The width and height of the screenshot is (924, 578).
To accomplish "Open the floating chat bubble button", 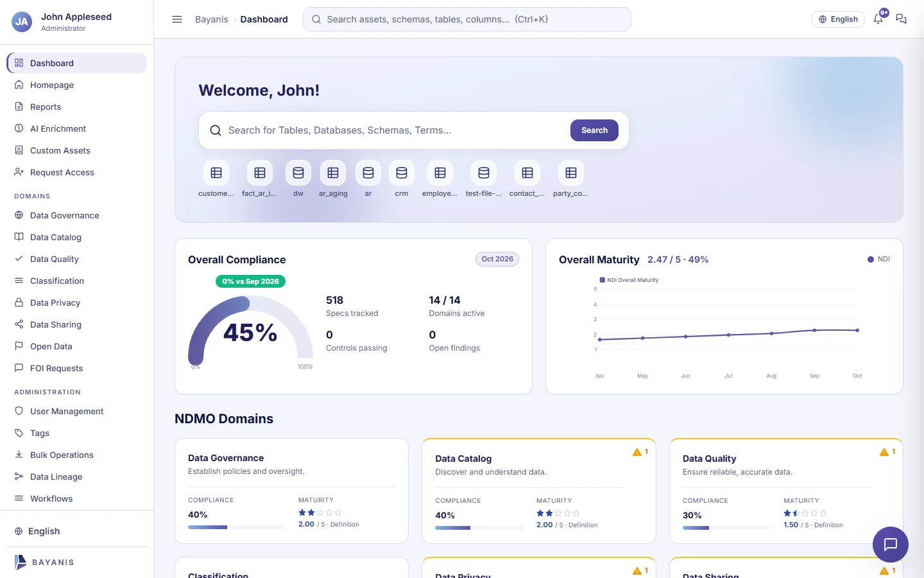I will pyautogui.click(x=891, y=545).
